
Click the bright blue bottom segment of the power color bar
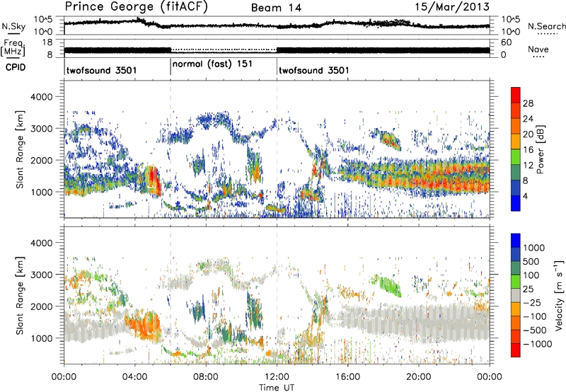516,203
